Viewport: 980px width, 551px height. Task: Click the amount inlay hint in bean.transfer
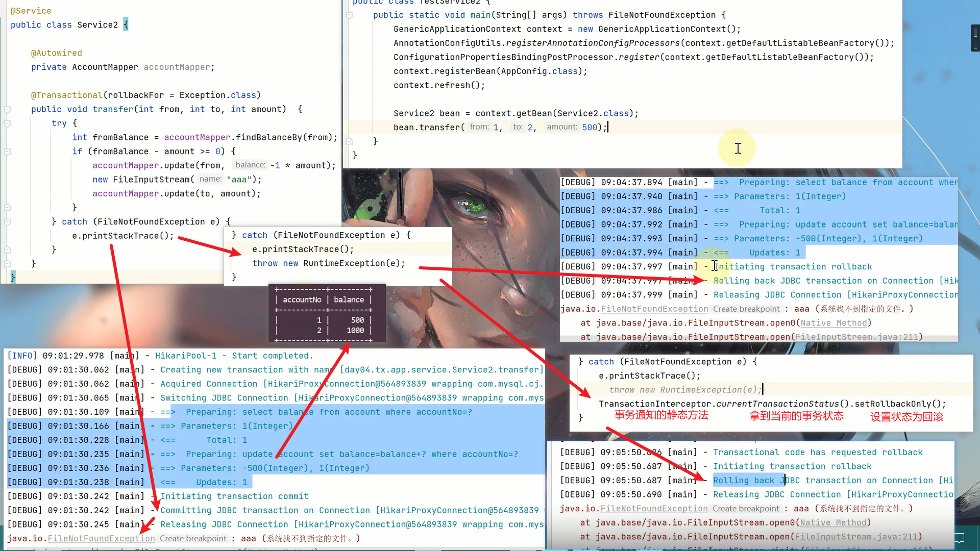coord(562,127)
